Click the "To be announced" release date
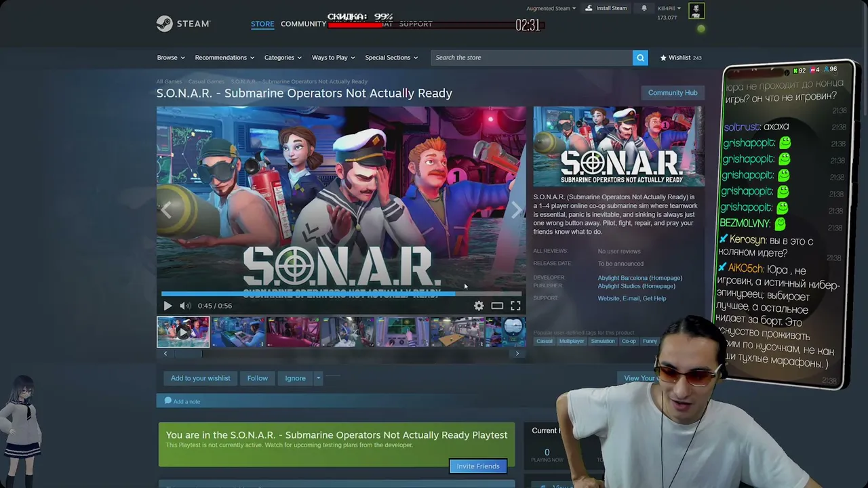 point(620,264)
